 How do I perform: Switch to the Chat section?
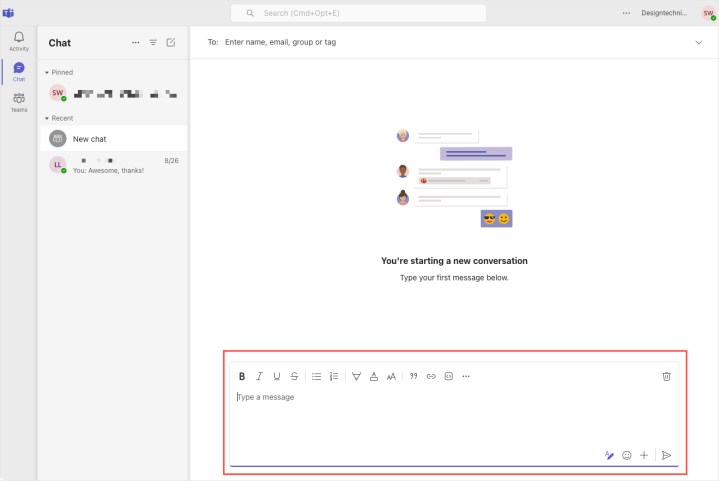(19, 72)
